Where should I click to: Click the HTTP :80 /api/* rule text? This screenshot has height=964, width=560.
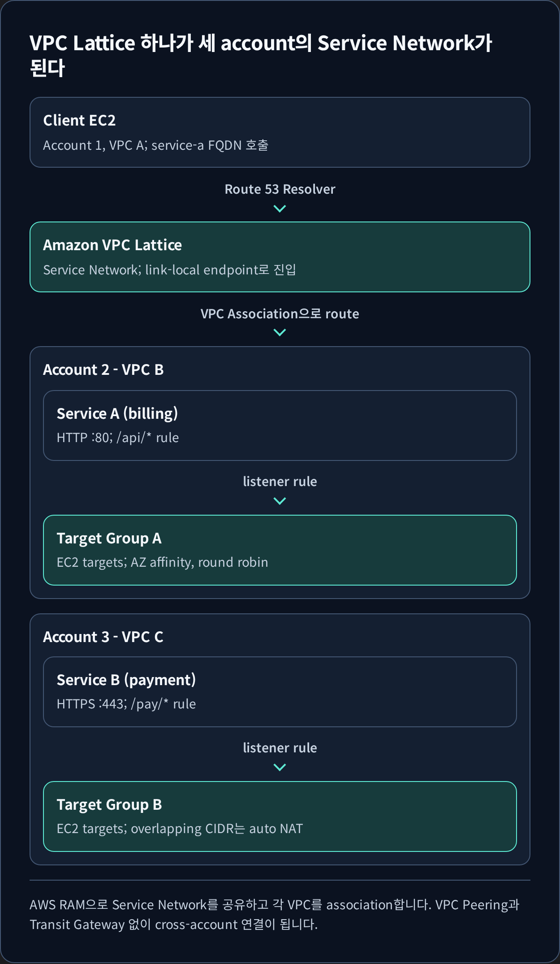[x=118, y=438]
